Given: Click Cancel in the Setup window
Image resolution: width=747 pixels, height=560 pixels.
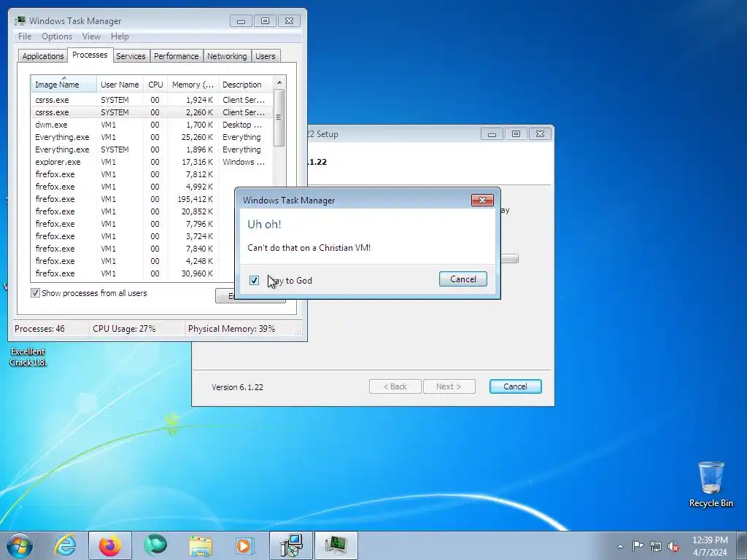Looking at the screenshot, I should click(516, 386).
